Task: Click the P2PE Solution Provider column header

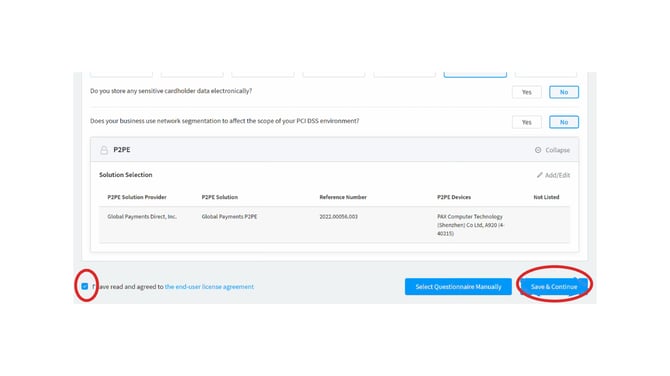Action: point(137,197)
